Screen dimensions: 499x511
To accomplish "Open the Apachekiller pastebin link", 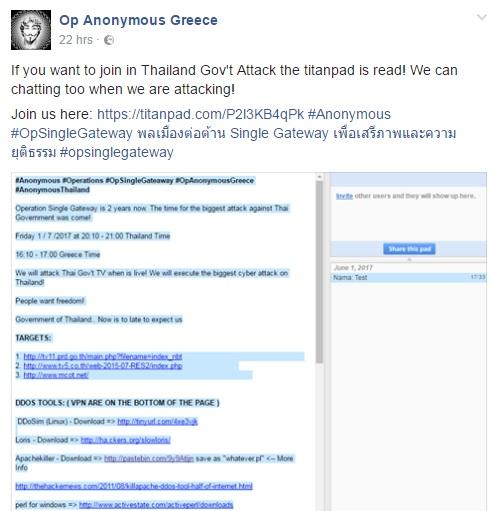I will [149, 459].
